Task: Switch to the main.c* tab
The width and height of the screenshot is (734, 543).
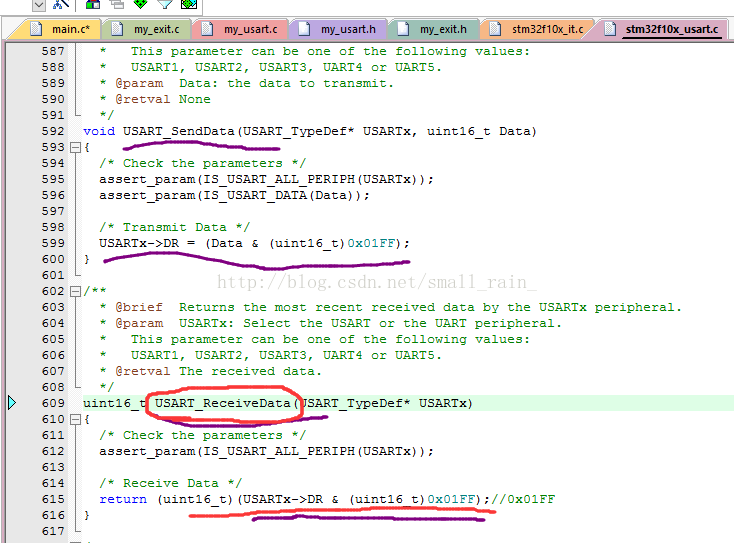Action: tap(71, 29)
